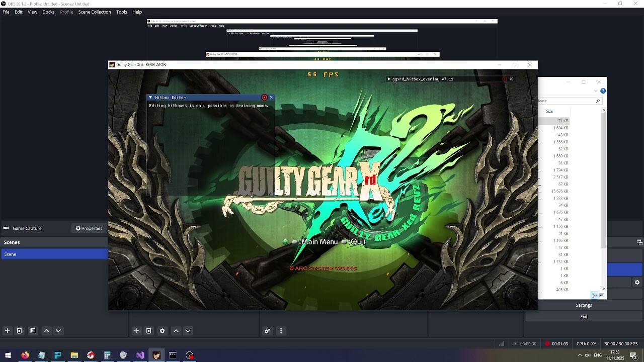Open the File menu in OBS
The height and width of the screenshot is (362, 644).
click(x=6, y=12)
